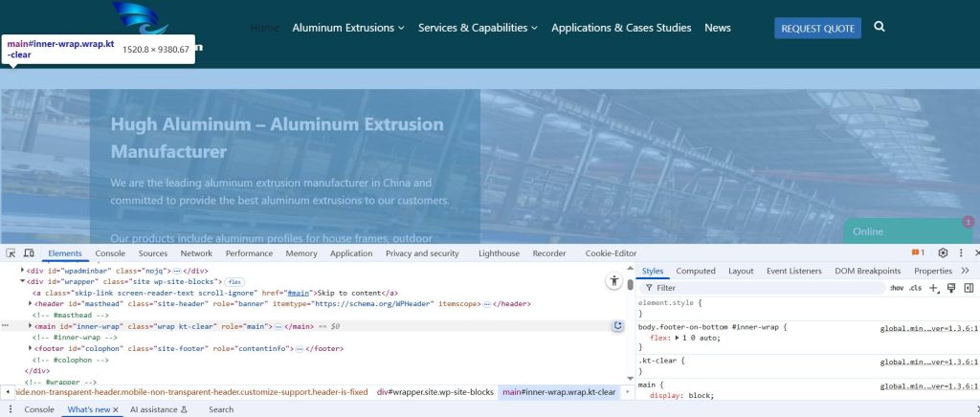Click the styles Filter input field
The image size is (980, 417).
point(756,287)
